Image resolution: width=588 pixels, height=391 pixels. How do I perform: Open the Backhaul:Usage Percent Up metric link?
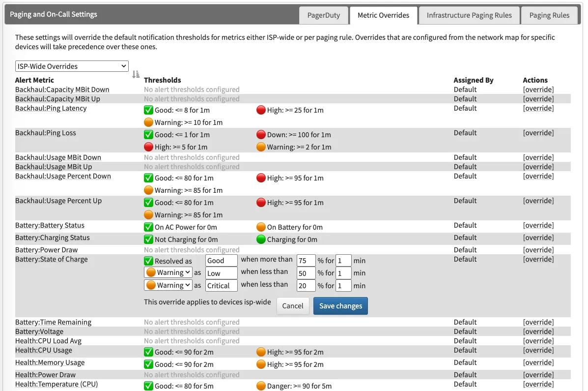tap(58, 201)
